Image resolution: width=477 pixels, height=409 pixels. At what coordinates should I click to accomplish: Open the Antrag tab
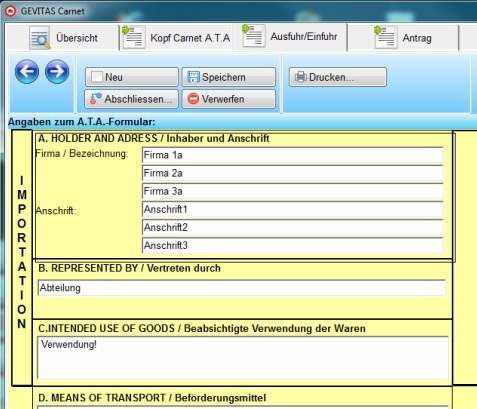(403, 38)
